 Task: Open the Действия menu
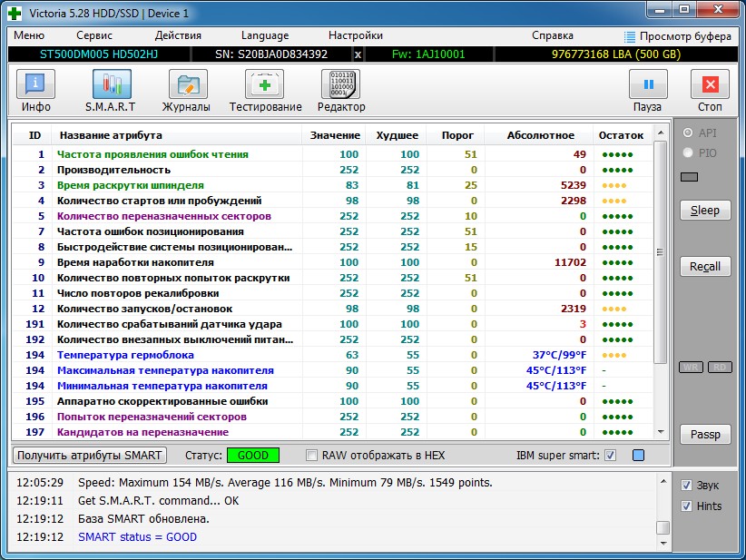(178, 35)
